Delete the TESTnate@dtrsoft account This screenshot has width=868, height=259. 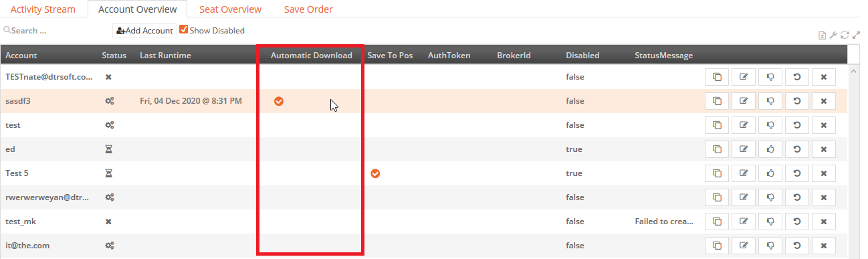point(824,77)
